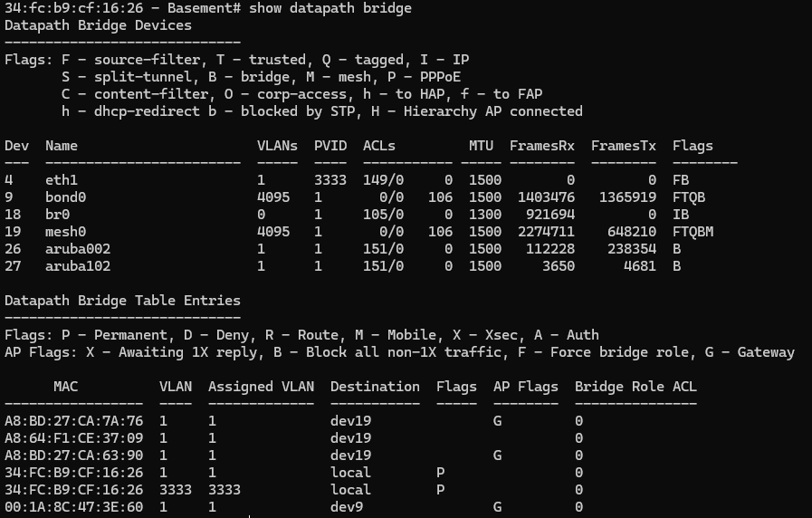Click the 'Datapath Bridge Devices' heading
The image size is (812, 518).
[x=98, y=25]
